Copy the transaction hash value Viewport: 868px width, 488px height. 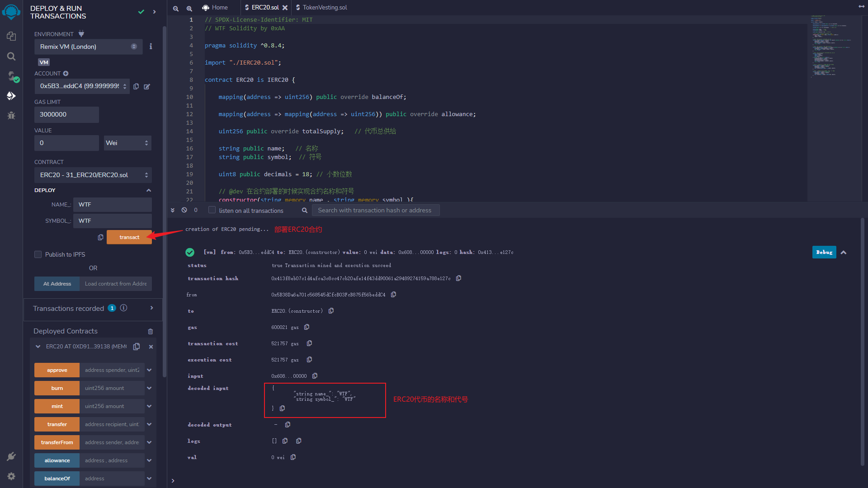pos(458,278)
